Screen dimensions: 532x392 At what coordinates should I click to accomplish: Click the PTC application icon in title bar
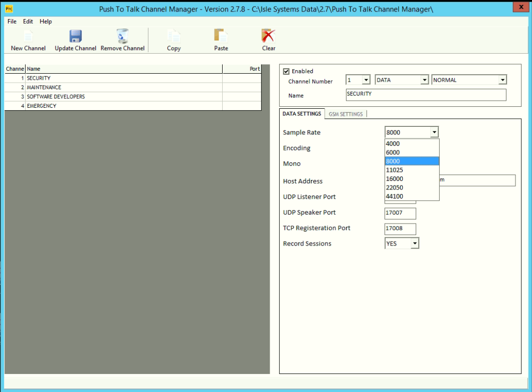[x=9, y=9]
